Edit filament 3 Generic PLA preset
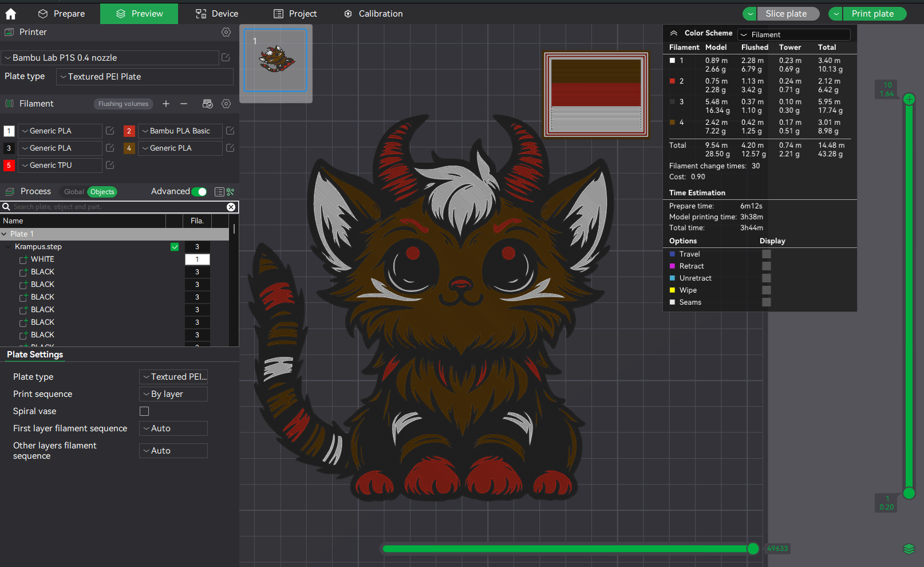The width and height of the screenshot is (924, 567). tap(110, 148)
